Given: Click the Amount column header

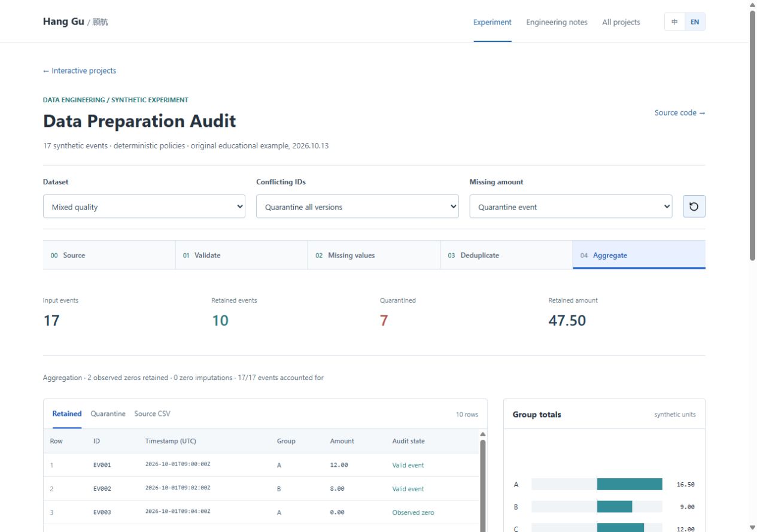Looking at the screenshot, I should coord(342,441).
